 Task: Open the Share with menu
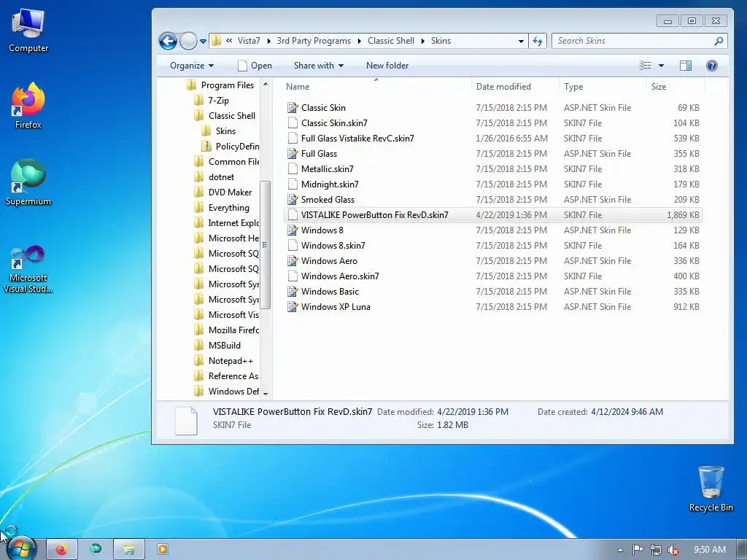click(318, 66)
